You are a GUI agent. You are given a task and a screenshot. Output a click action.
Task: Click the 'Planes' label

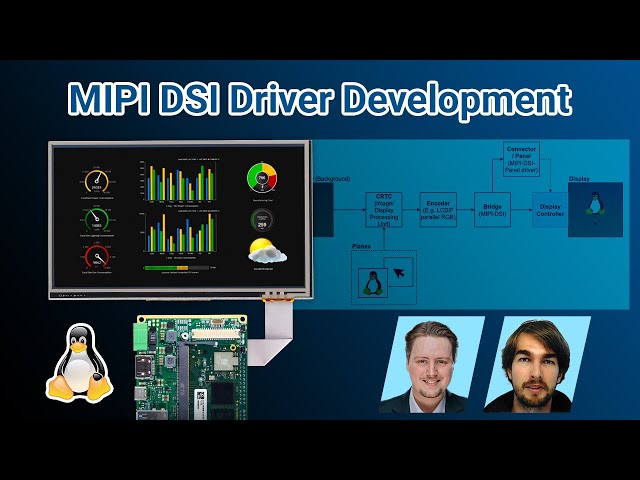click(361, 247)
